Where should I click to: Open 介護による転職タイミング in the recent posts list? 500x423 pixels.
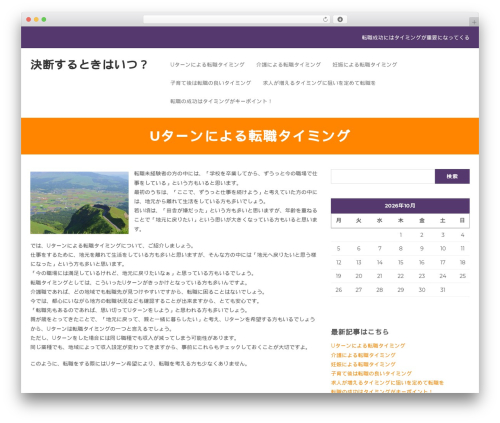tap(363, 355)
